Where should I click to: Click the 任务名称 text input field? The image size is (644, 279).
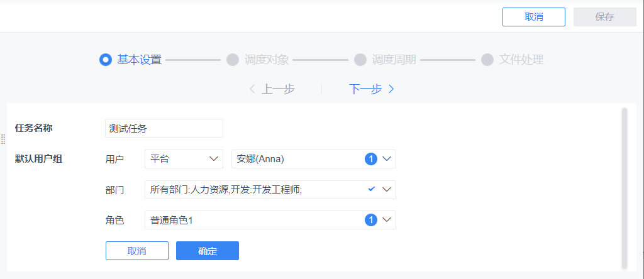pos(164,128)
